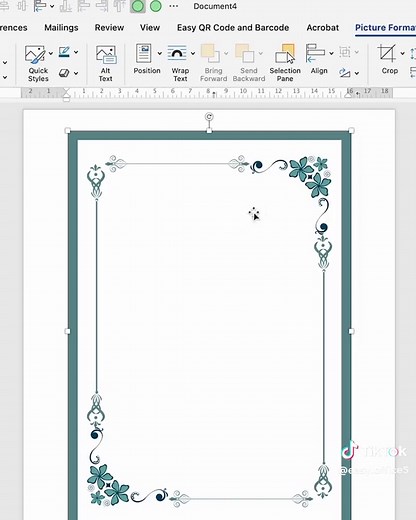
Task: Click the right-middle resize handle of the picture
Action: tap(351, 331)
